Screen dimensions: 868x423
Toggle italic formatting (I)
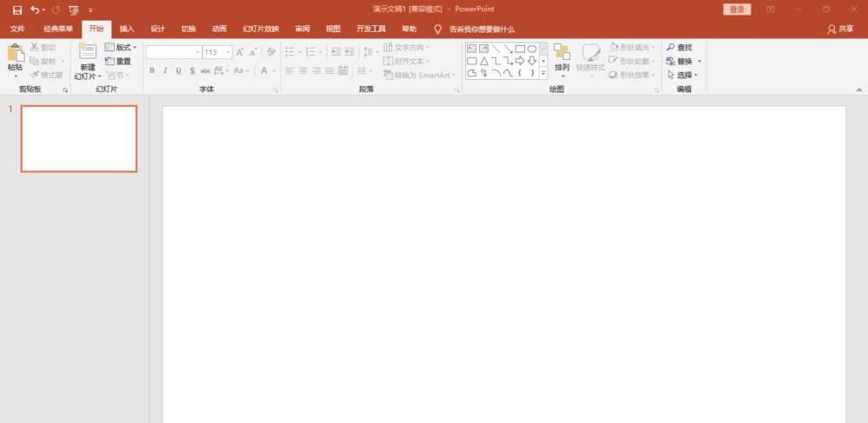(x=165, y=71)
